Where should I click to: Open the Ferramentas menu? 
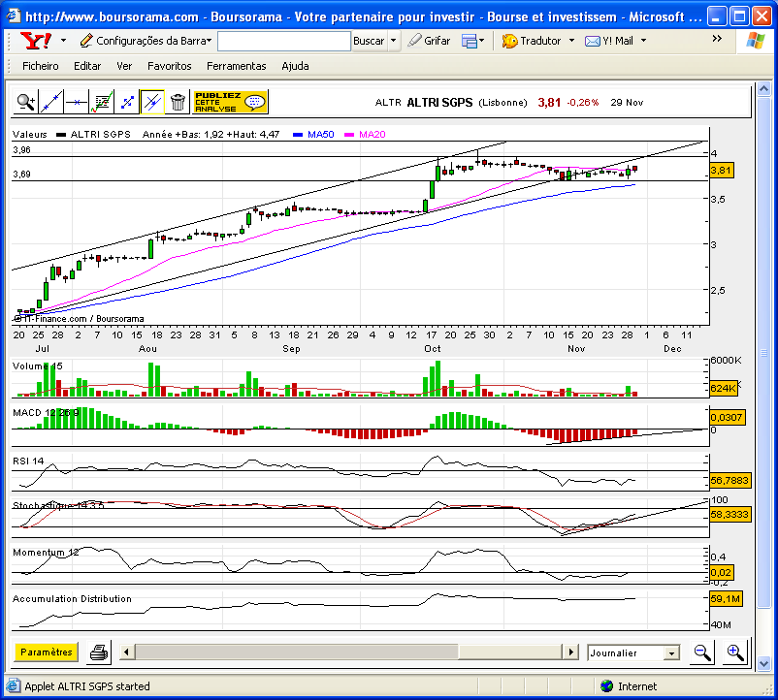tap(236, 66)
